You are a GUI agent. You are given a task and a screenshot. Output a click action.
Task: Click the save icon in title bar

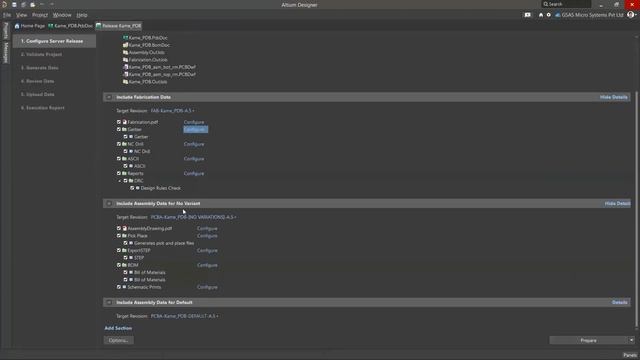click(x=14, y=4)
